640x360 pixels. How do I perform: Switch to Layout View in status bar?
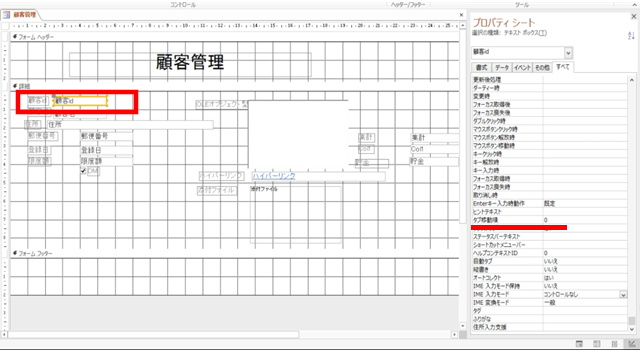pos(614,344)
